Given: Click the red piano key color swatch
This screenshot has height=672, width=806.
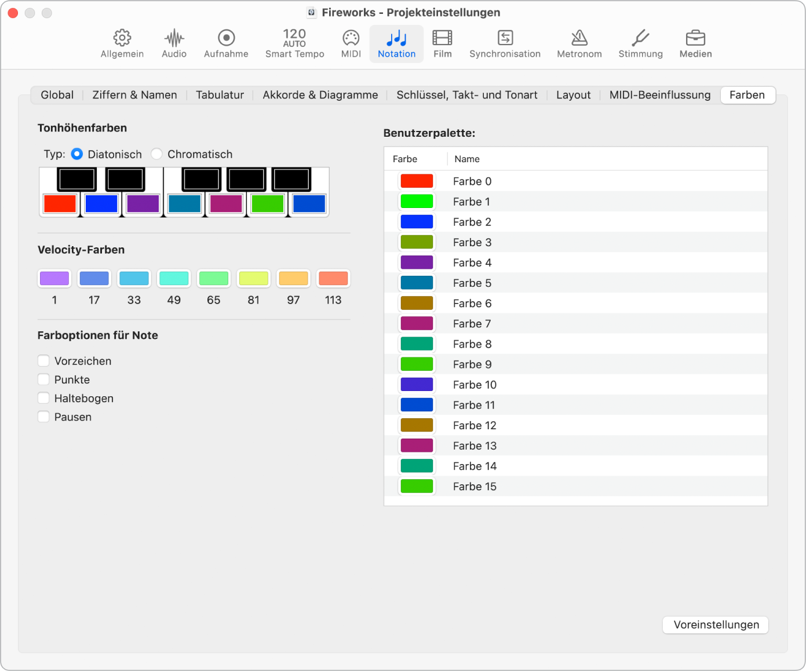Looking at the screenshot, I should [60, 203].
